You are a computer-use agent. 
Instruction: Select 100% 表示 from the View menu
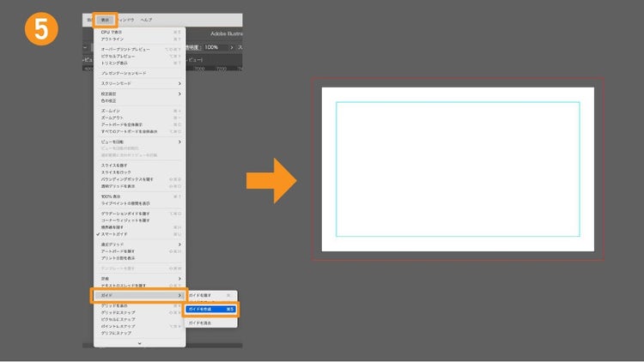(140, 196)
